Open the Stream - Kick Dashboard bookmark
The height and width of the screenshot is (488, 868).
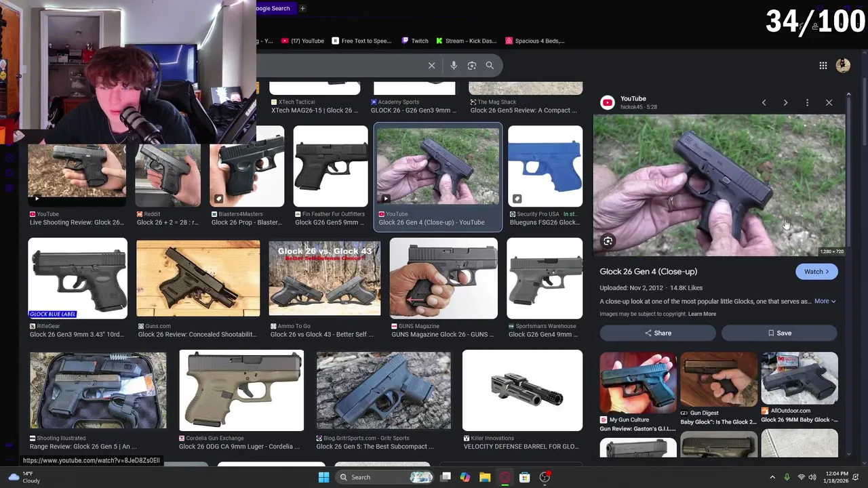[467, 41]
